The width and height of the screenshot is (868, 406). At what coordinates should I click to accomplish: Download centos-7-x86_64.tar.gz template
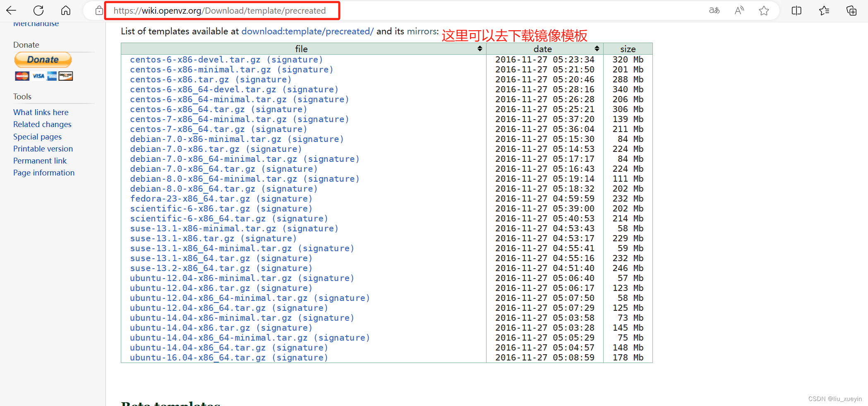point(187,129)
